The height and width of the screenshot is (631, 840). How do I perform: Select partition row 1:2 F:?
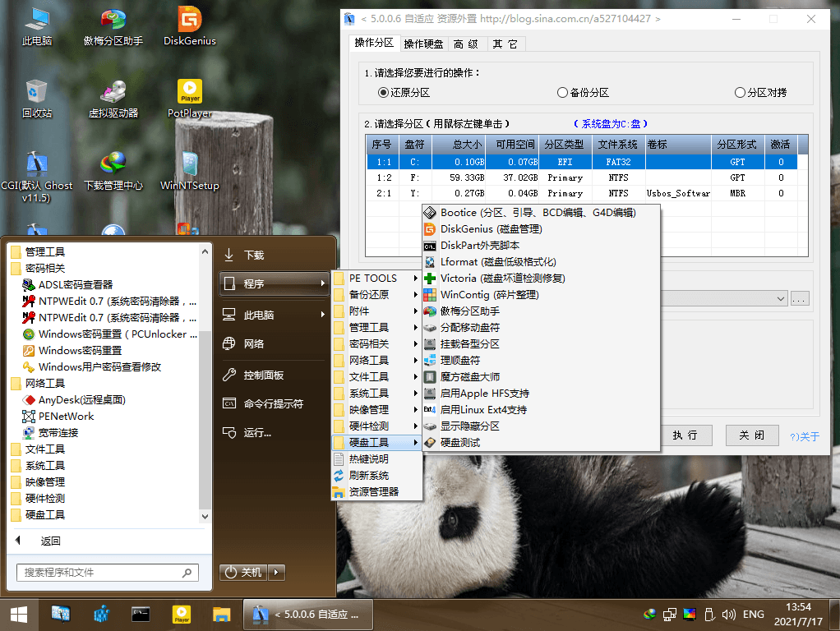pyautogui.click(x=582, y=177)
